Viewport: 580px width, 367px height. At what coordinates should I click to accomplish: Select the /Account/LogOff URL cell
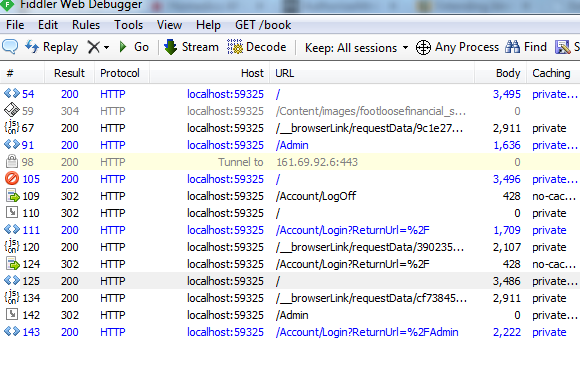coord(316,196)
